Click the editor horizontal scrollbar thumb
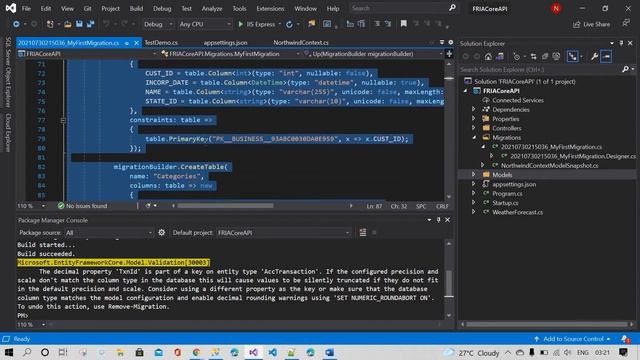Image resolution: width=640 pixels, height=360 pixels. click(225, 206)
